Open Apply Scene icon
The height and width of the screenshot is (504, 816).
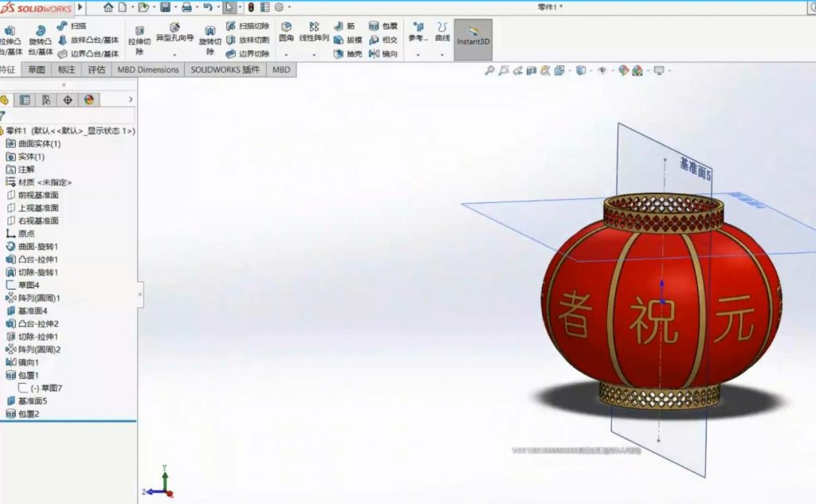tap(637, 70)
